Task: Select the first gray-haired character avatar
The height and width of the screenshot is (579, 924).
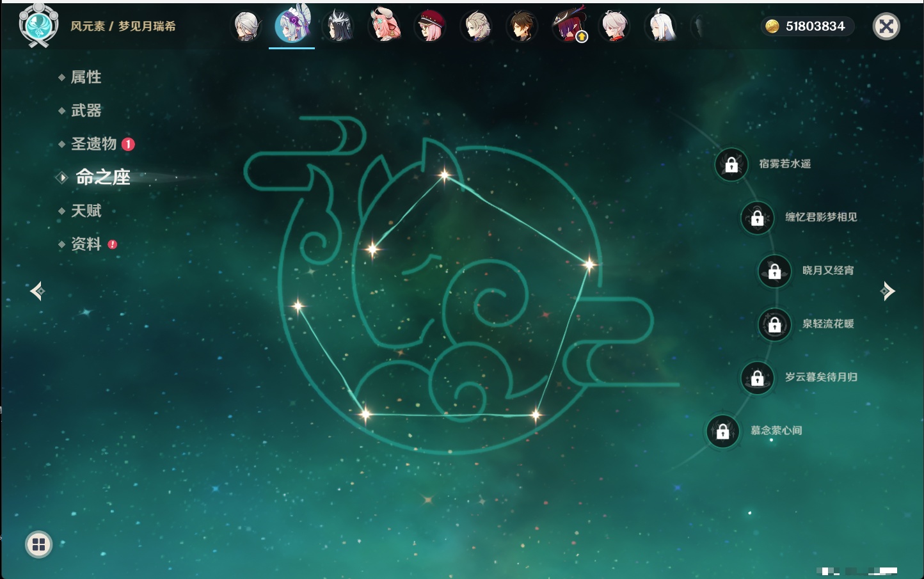Action: pyautogui.click(x=246, y=27)
